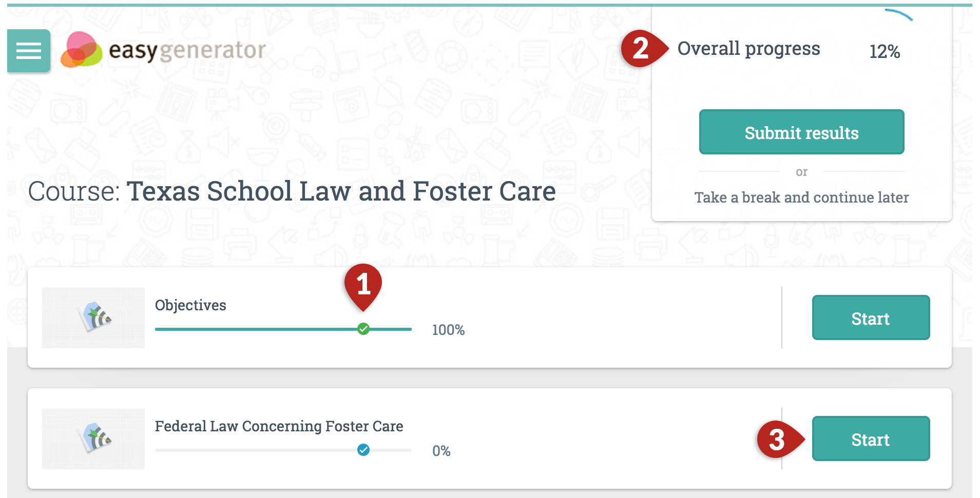Click the red annotation marker 1
The height and width of the screenshot is (498, 980).
click(x=363, y=286)
